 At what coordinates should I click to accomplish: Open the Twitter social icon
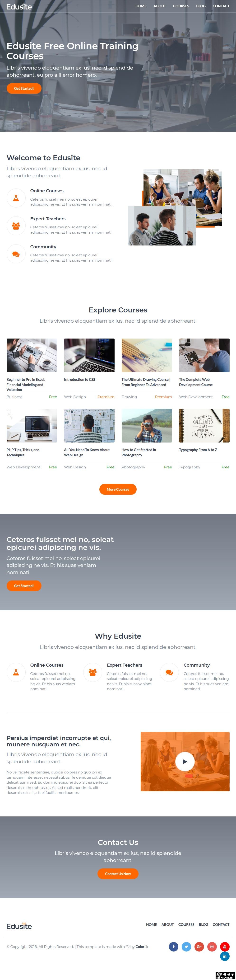tap(186, 947)
